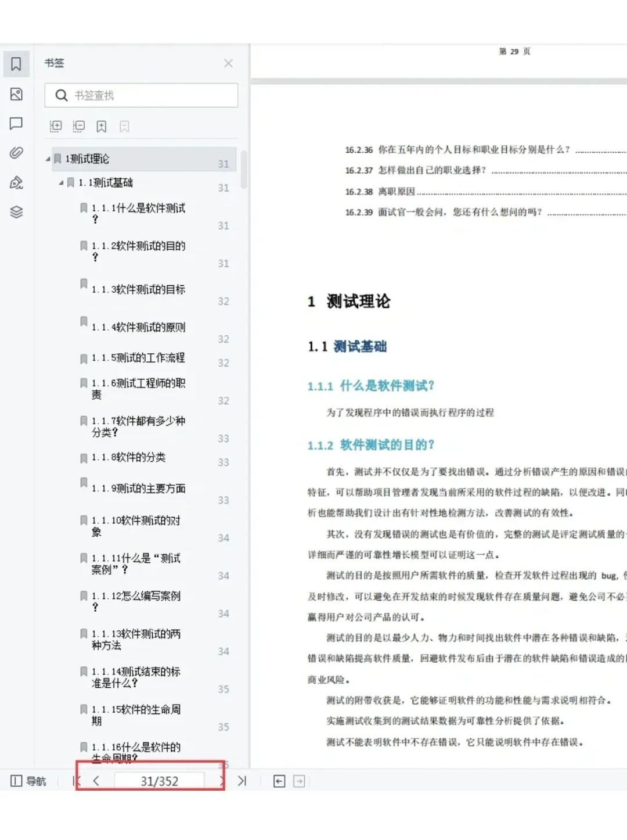627x840 pixels.
Task: Open the layers panel icon
Action: pyautogui.click(x=16, y=213)
